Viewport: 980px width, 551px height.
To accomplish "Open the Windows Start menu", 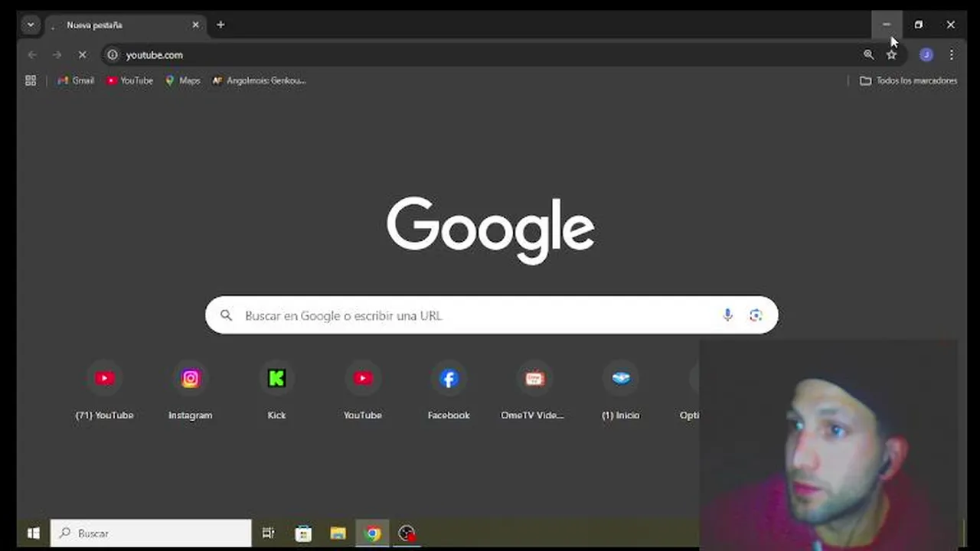I will [x=34, y=533].
